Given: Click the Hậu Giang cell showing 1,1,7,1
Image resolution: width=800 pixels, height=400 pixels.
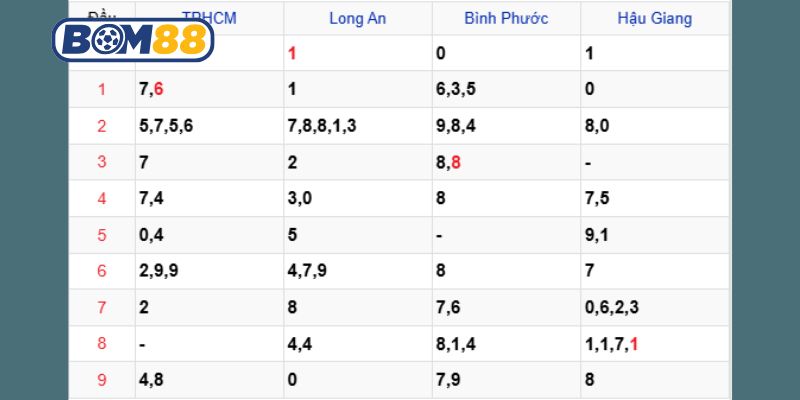Looking at the screenshot, I should [x=614, y=344].
